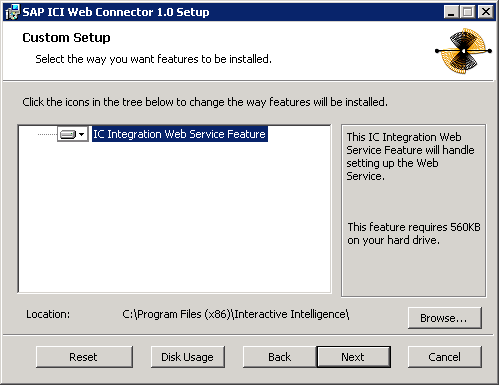Click the installer icon in title bar

[x=12, y=12]
